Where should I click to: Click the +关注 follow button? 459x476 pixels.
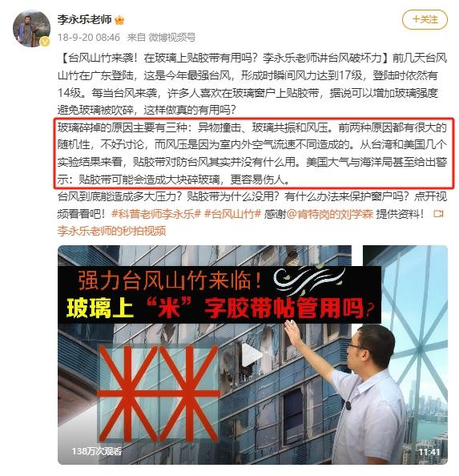(425, 20)
